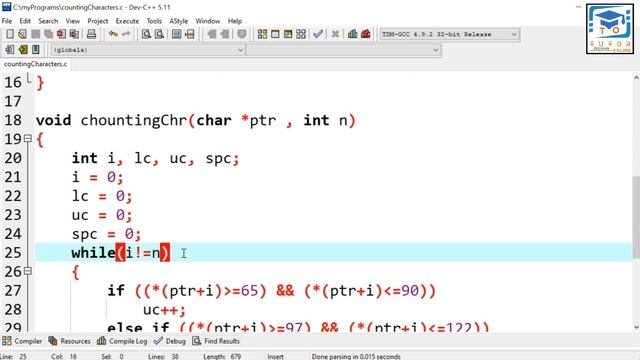Click the Save All toolbar icon

coord(49,34)
